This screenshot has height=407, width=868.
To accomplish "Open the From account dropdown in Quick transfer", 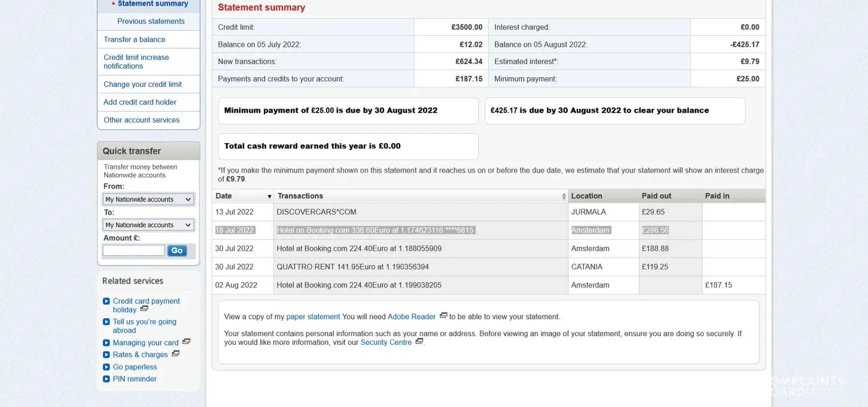I will click(148, 200).
